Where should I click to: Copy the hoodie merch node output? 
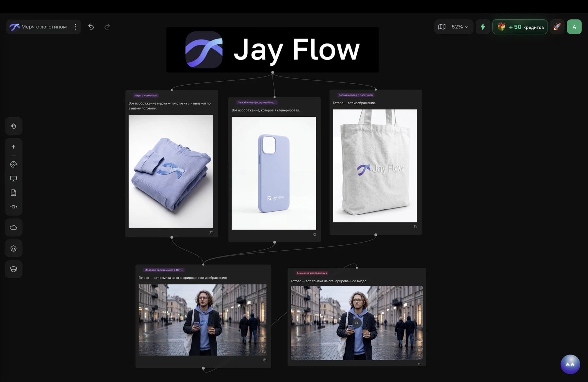coord(212,233)
